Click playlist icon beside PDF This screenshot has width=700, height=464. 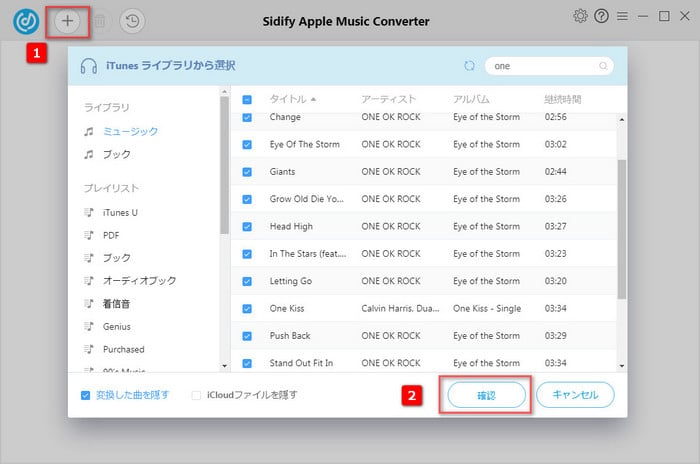tap(89, 235)
